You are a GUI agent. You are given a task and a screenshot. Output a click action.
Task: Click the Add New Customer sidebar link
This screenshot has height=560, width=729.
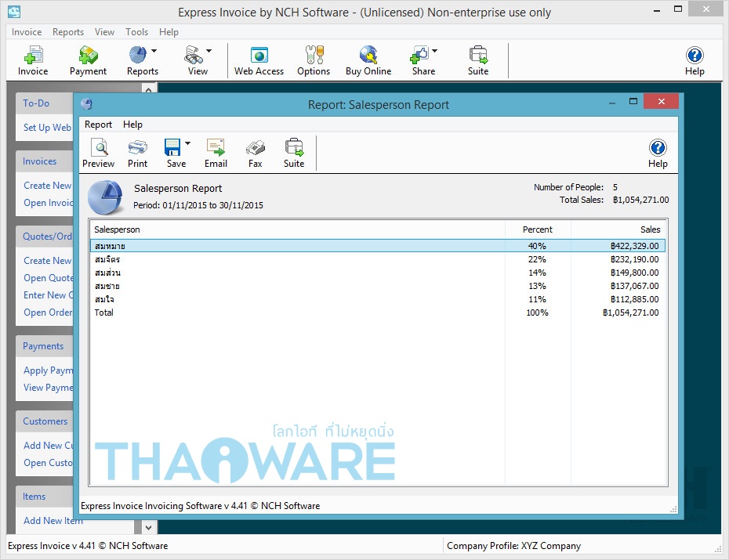click(49, 446)
